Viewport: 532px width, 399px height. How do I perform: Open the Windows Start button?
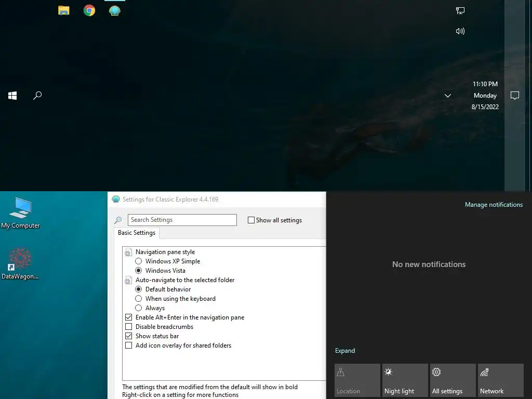coord(12,96)
